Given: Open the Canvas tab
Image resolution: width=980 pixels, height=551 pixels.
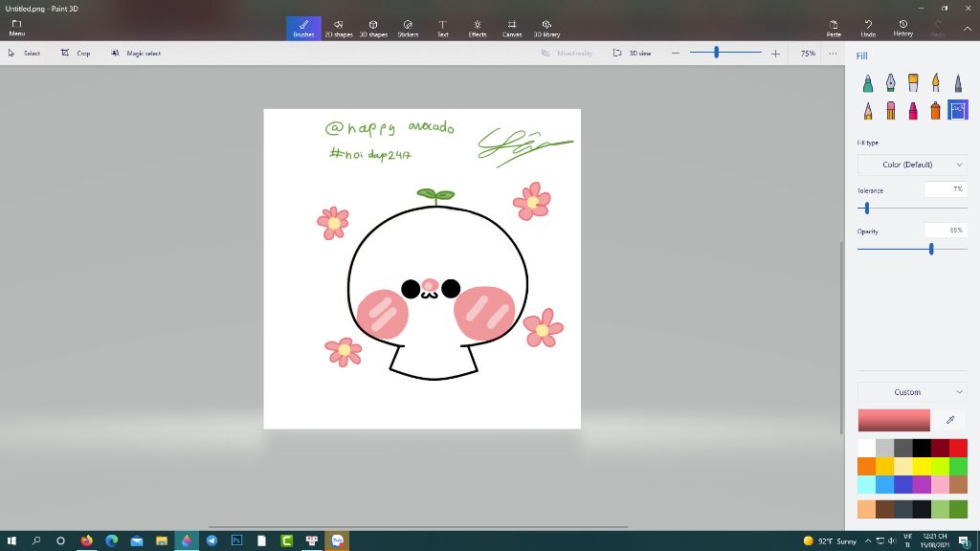Looking at the screenshot, I should pyautogui.click(x=512, y=28).
